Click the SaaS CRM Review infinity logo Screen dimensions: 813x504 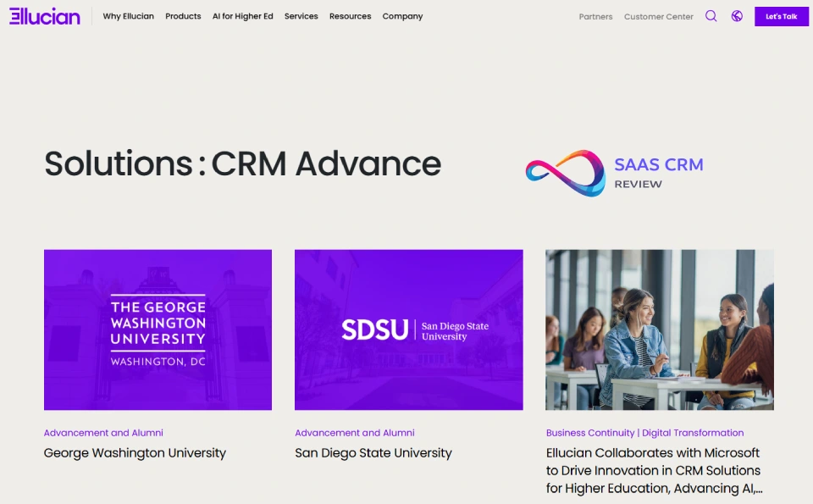click(565, 173)
